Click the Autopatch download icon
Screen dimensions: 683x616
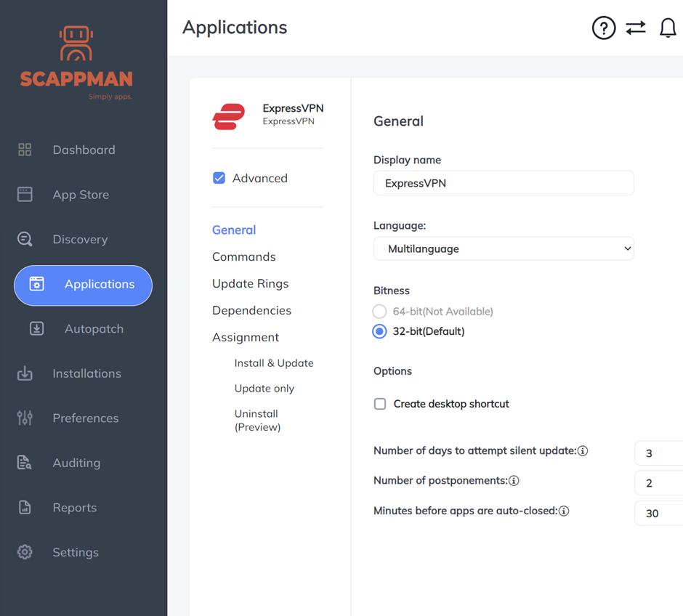click(36, 328)
